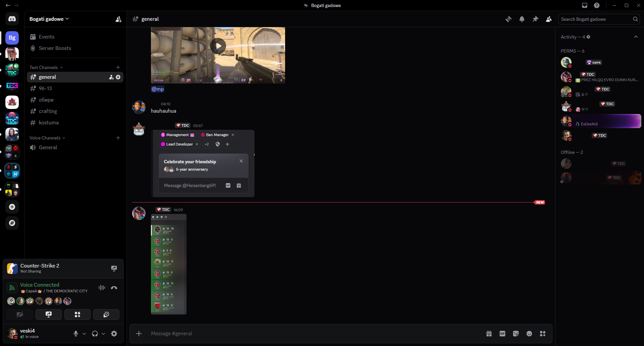Viewport: 644px width, 346px height.
Task: Open Events
Action: pyautogui.click(x=75, y=37)
